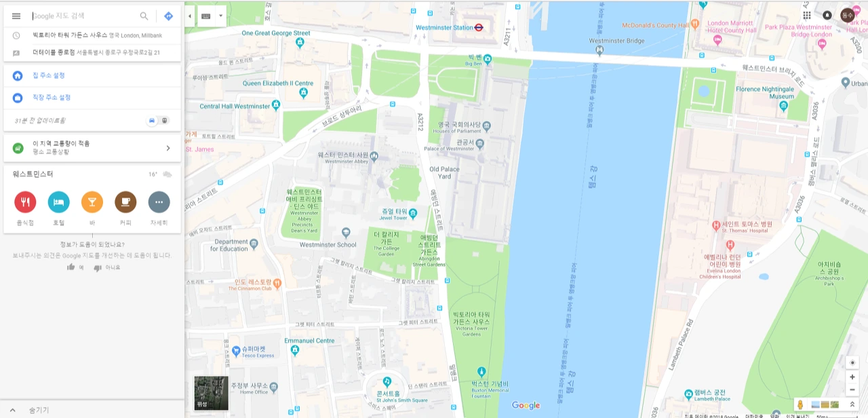The width and height of the screenshot is (868, 418).
Task: Open the Google apps grid icon
Action: click(x=807, y=15)
